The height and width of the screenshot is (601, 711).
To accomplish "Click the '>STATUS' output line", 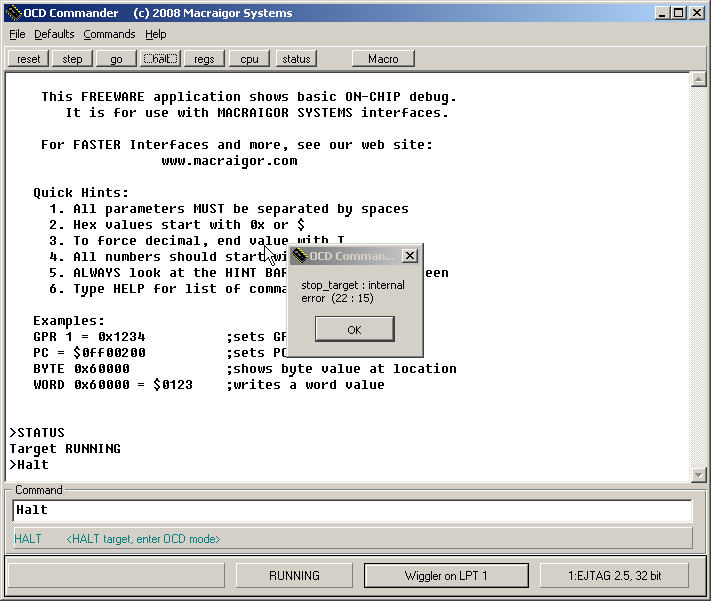I will point(37,432).
